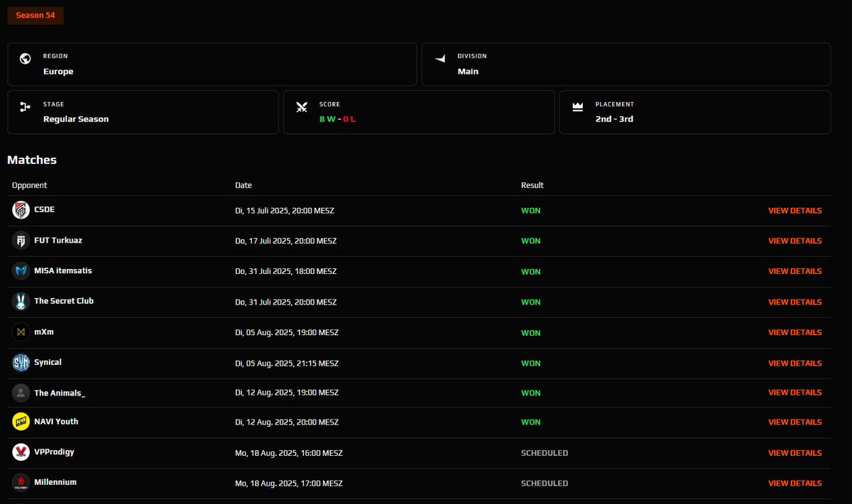Open View Details for The Secret Club
Screen dimensions: 852x504
(x=794, y=302)
